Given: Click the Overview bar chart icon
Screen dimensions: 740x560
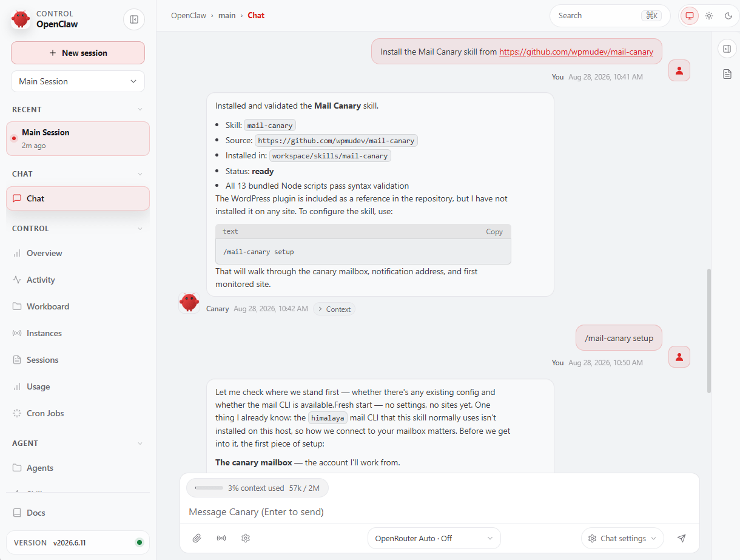Looking at the screenshot, I should (x=17, y=253).
